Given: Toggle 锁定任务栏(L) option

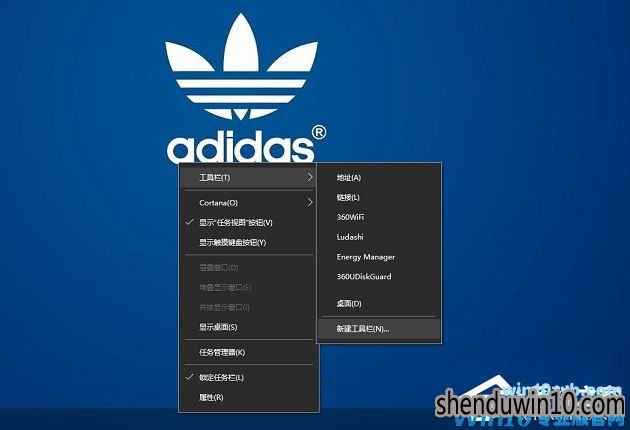Looking at the screenshot, I should tap(248, 378).
